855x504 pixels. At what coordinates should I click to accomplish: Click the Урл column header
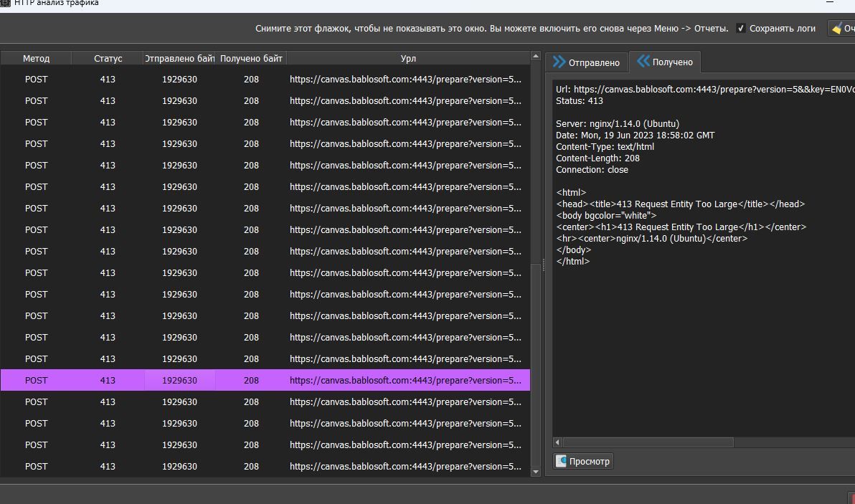pyautogui.click(x=407, y=58)
